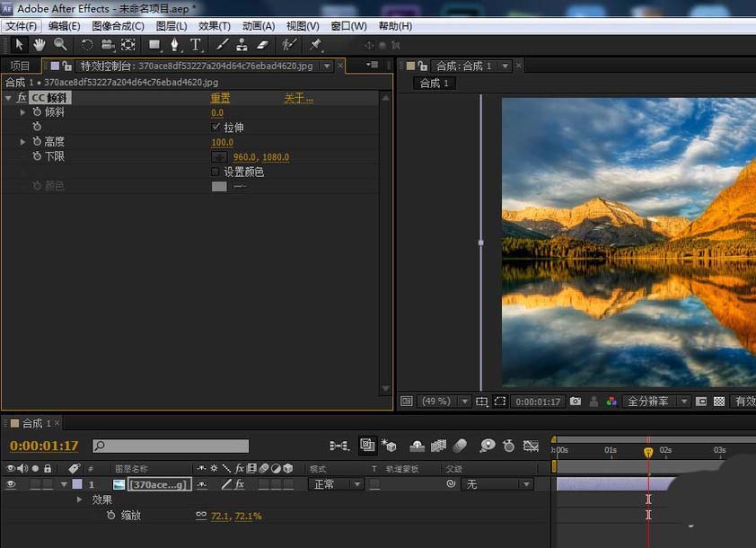Click 重置 to reset the effect
Image resolution: width=756 pixels, height=548 pixels.
220,98
